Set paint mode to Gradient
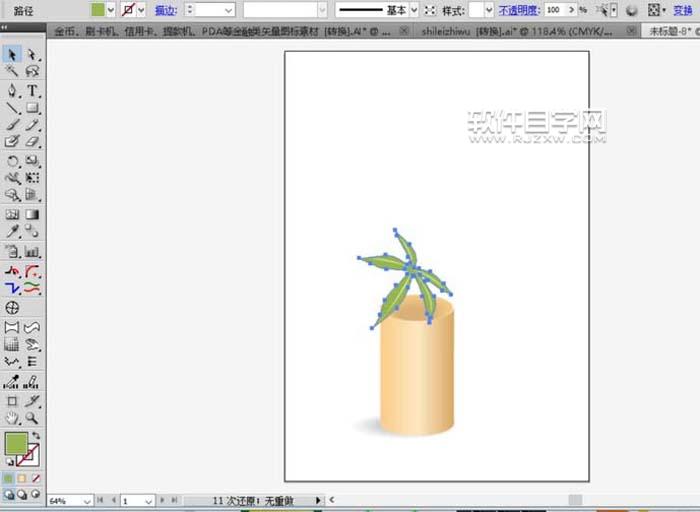The height and width of the screenshot is (512, 700). [22, 479]
